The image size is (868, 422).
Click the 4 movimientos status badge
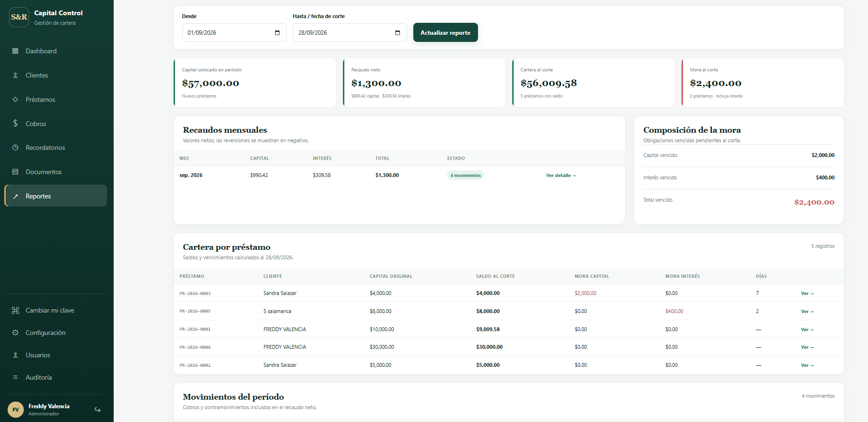[x=466, y=176]
